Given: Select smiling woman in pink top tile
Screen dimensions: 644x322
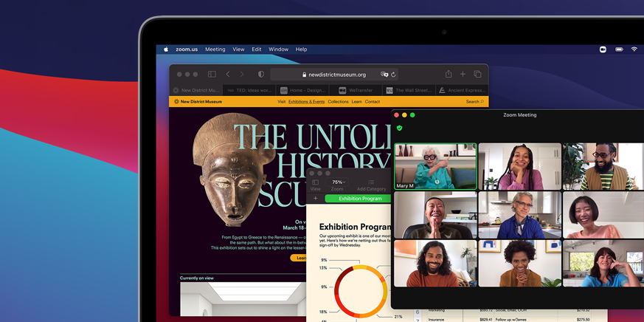Looking at the screenshot, I should click(603, 215).
